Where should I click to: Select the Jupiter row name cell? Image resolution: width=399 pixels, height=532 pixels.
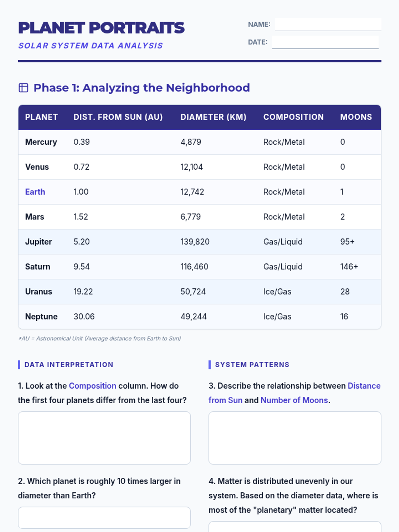(39, 242)
